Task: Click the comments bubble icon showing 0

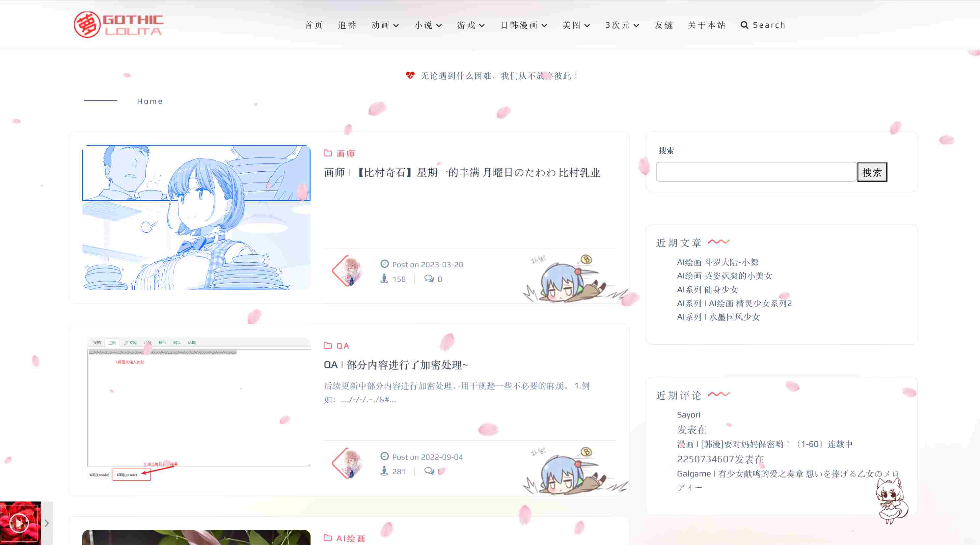Action: coord(429,278)
